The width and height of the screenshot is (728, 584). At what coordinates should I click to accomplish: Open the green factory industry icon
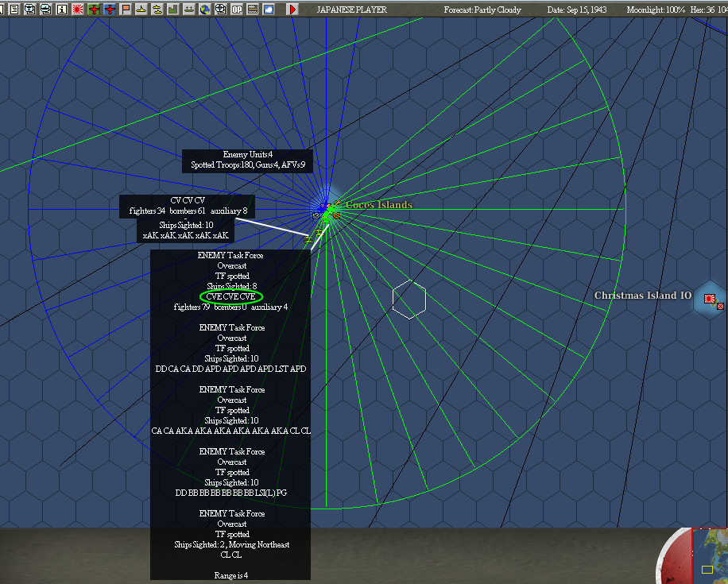pos(172,9)
